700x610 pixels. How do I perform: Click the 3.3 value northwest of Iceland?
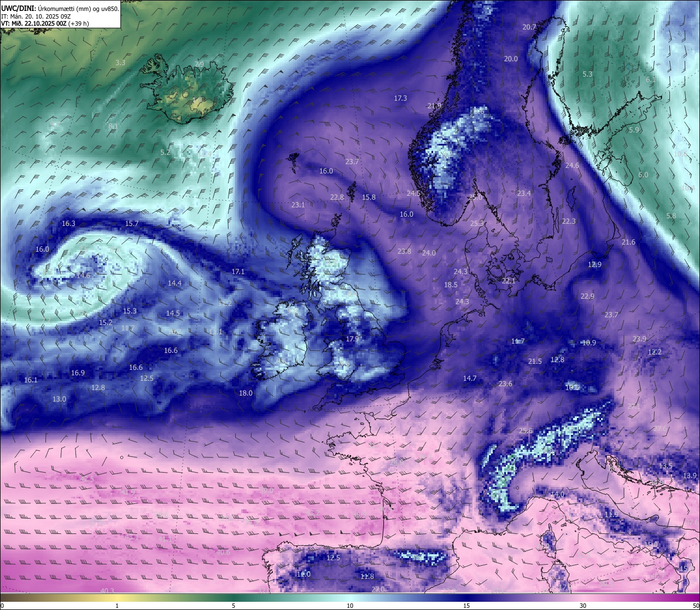click(x=120, y=62)
